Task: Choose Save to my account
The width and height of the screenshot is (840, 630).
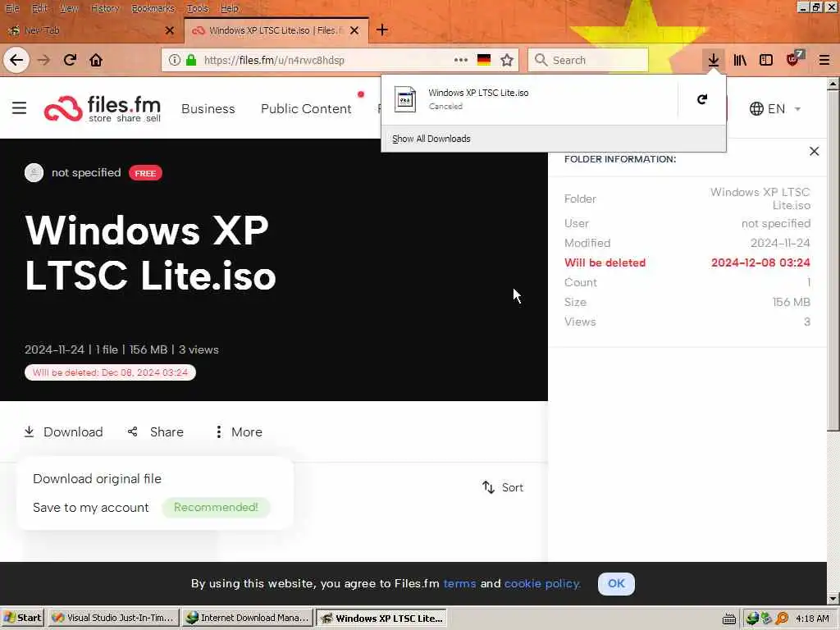Action: (90, 507)
